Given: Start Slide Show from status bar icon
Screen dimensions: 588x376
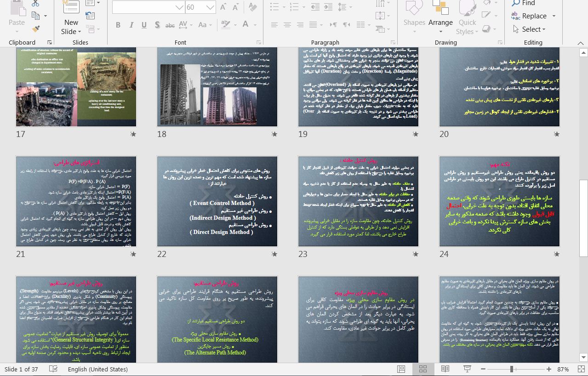Looking at the screenshot, I should click(467, 369).
